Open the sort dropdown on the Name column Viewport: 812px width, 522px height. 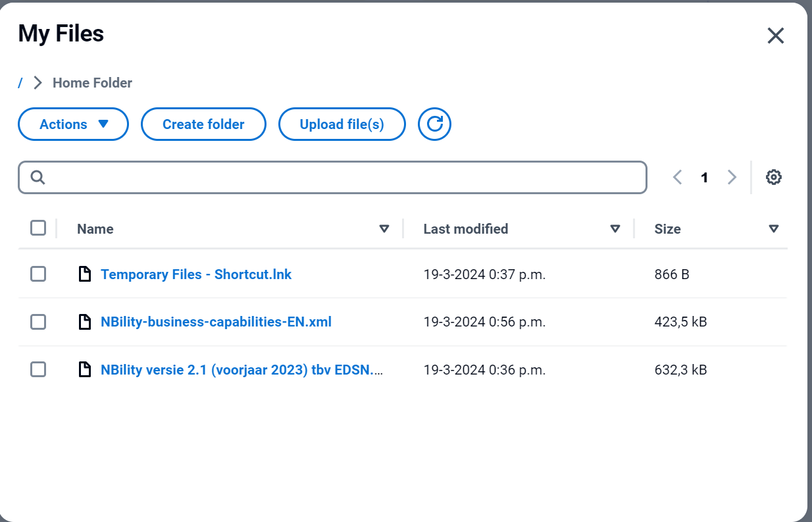(384, 228)
